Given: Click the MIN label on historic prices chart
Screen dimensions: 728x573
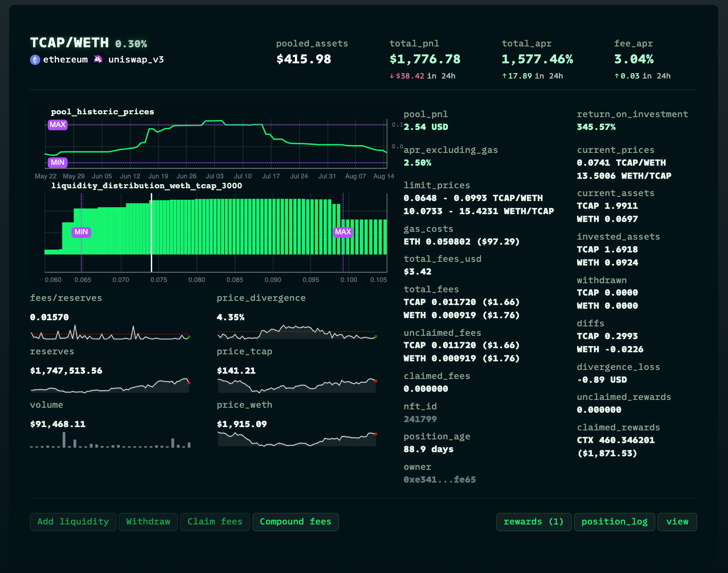Looking at the screenshot, I should pos(58,162).
